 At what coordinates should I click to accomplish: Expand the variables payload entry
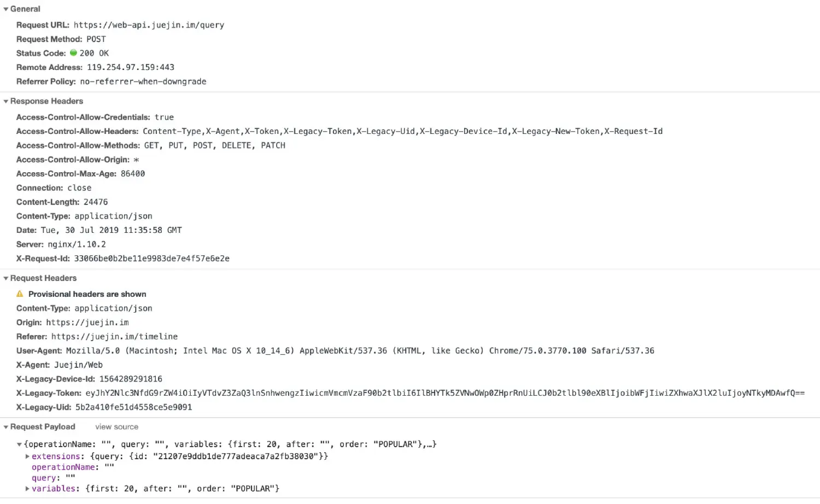27,489
